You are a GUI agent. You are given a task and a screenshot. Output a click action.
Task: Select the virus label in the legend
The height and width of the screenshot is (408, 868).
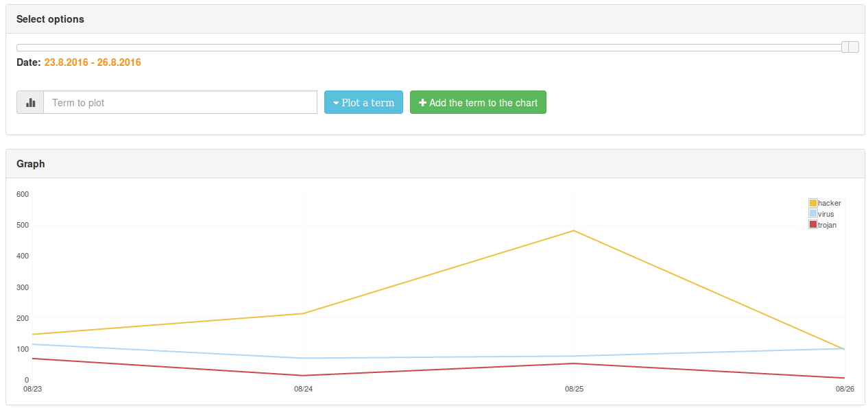(x=826, y=214)
